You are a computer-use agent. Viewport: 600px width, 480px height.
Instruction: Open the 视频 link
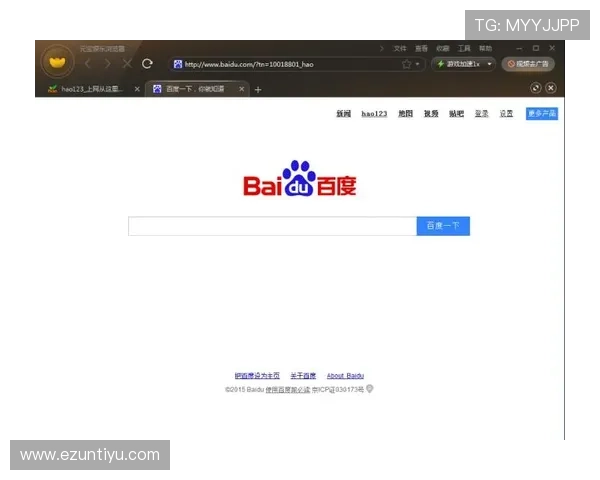[431, 114]
